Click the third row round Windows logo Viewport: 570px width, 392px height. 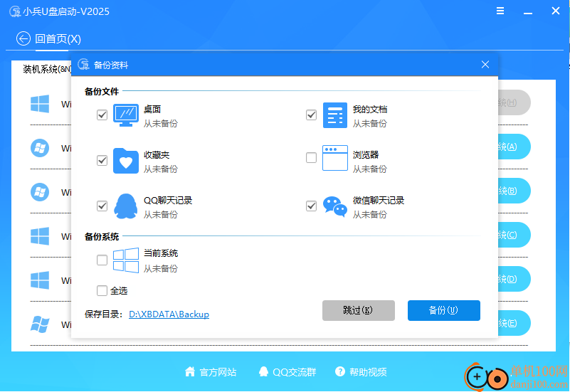tap(40, 192)
